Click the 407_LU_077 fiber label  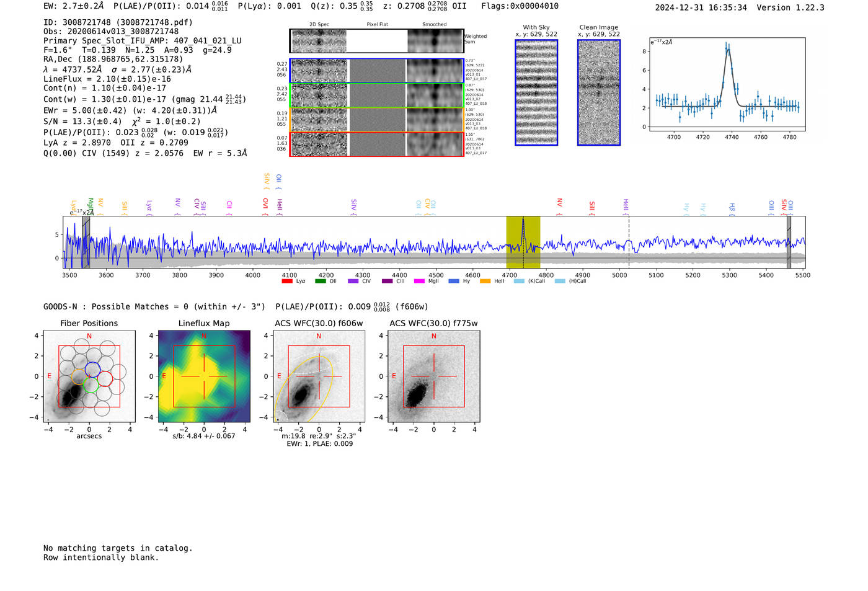click(x=476, y=153)
